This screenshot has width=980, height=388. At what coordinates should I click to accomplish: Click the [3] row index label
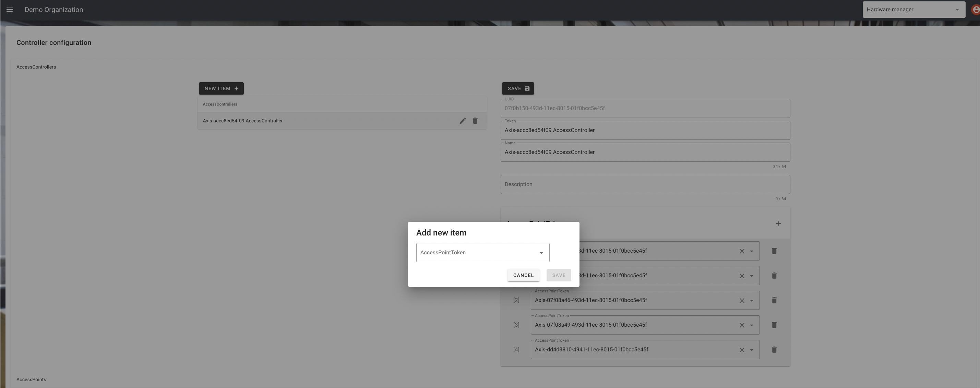516,325
